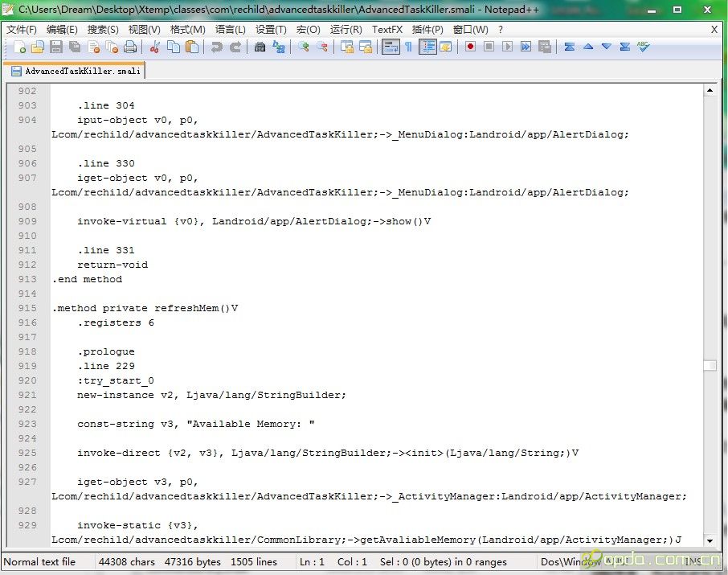Click the Undo arrow icon
Image resolution: width=728 pixels, height=575 pixels.
[x=216, y=47]
